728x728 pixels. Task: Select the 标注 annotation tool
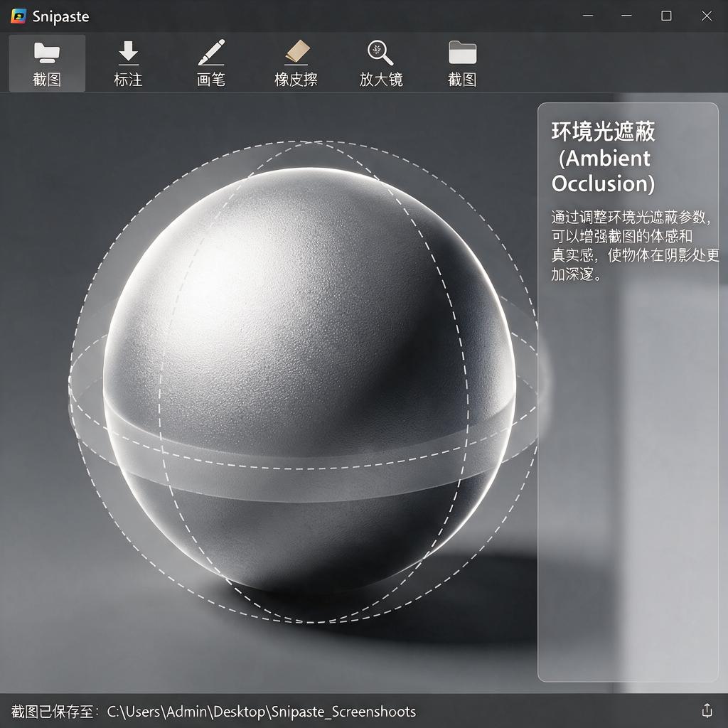[128, 63]
